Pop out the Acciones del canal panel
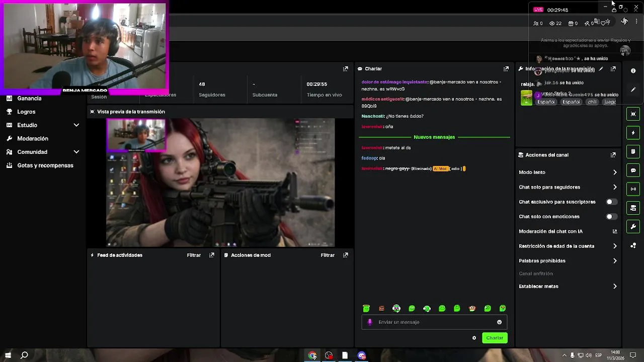The height and width of the screenshot is (362, 644). tap(613, 155)
